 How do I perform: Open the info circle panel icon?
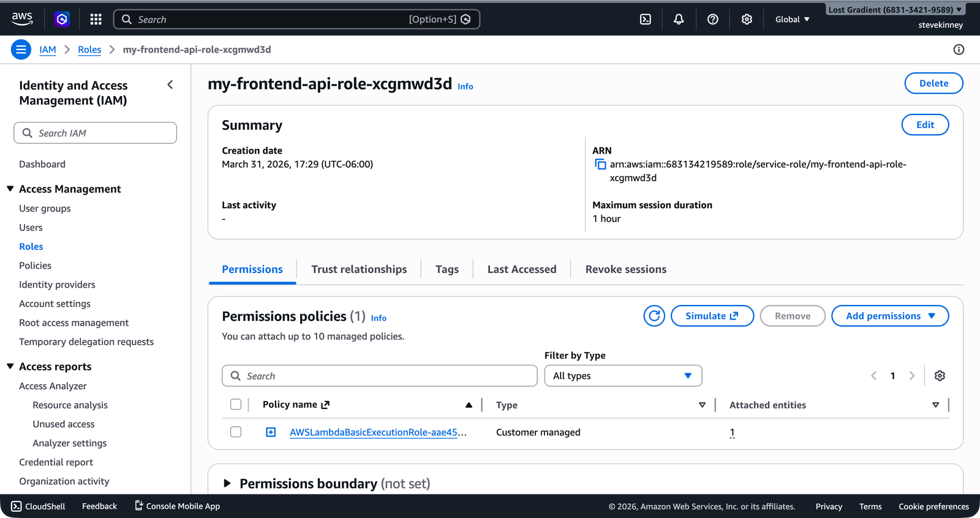[959, 50]
